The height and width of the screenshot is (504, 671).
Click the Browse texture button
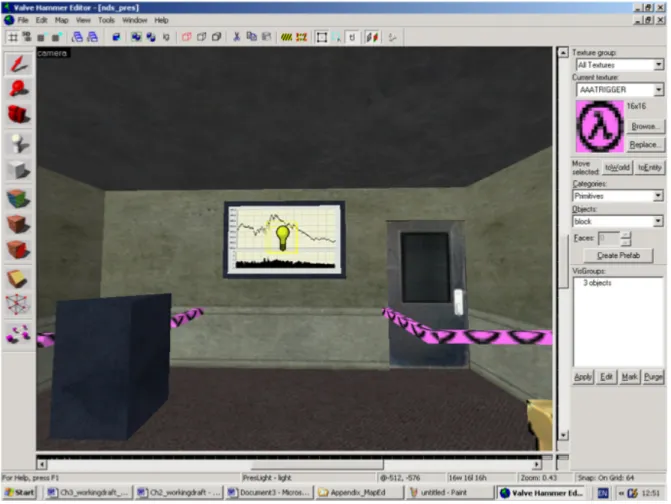click(x=645, y=126)
